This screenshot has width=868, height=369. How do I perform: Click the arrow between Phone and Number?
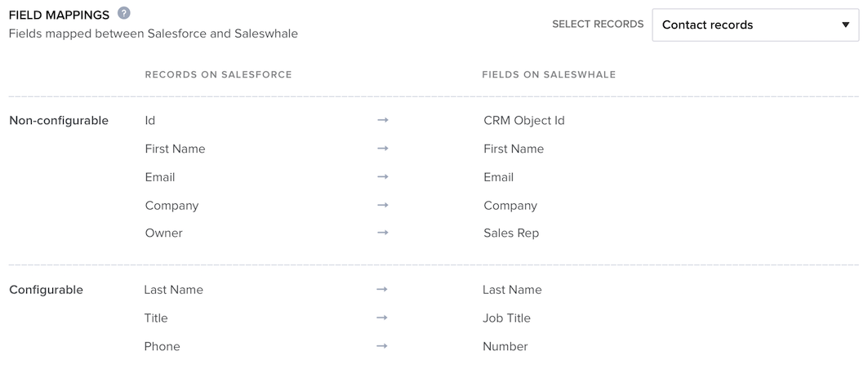click(x=381, y=346)
